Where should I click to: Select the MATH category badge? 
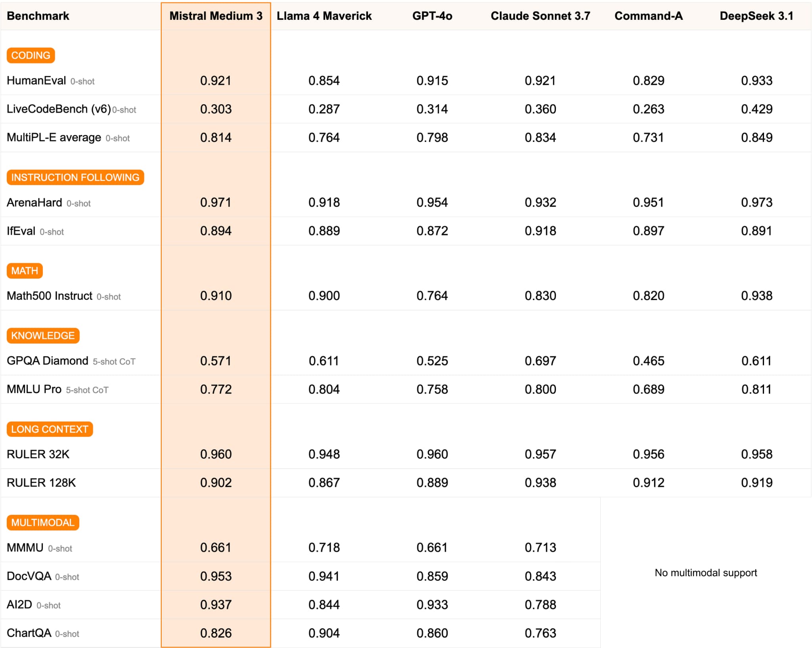tap(25, 271)
